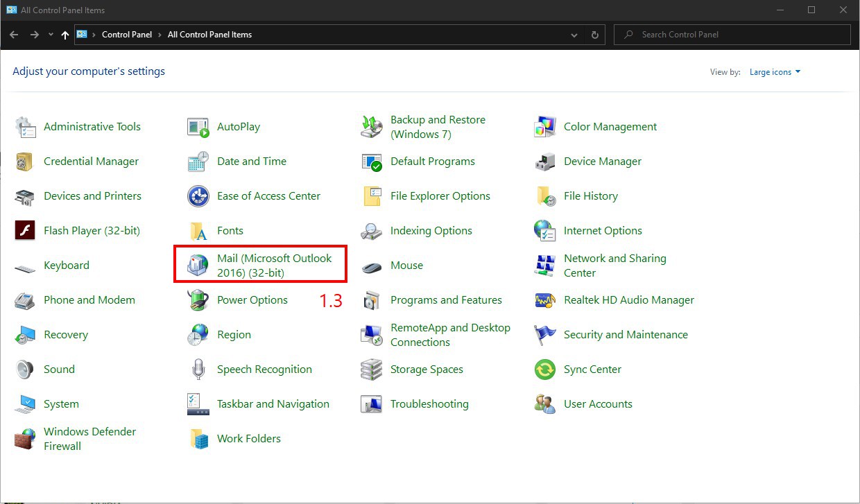860x504 pixels.
Task: Open the Credential Manager link text
Action: pos(91,162)
